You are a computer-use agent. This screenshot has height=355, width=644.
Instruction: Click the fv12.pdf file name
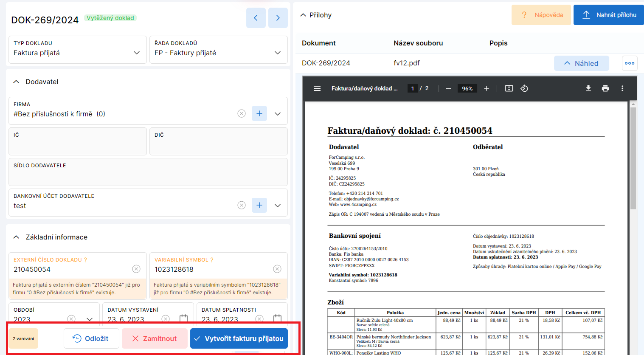click(x=407, y=63)
